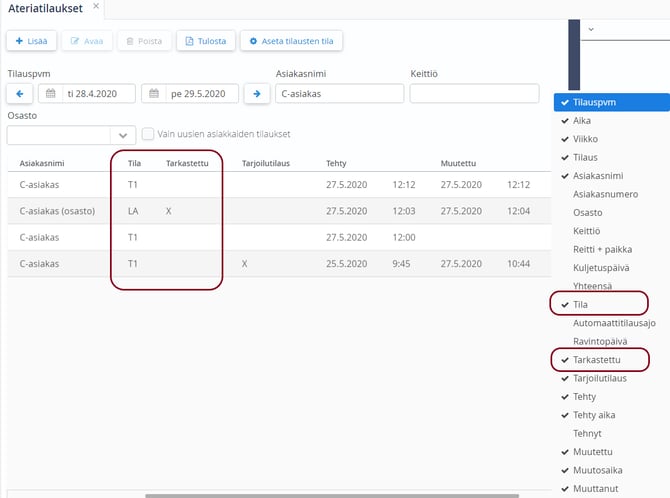This screenshot has width=670, height=498.
Task: Click the Asiakasnimi filter field
Action: pos(340,94)
